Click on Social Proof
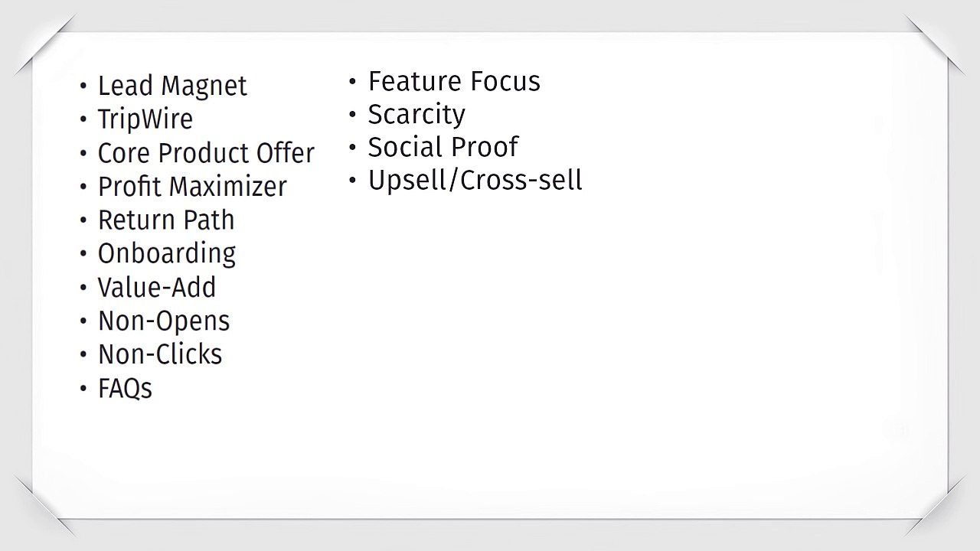Viewport: 980px width, 551px height. [443, 147]
